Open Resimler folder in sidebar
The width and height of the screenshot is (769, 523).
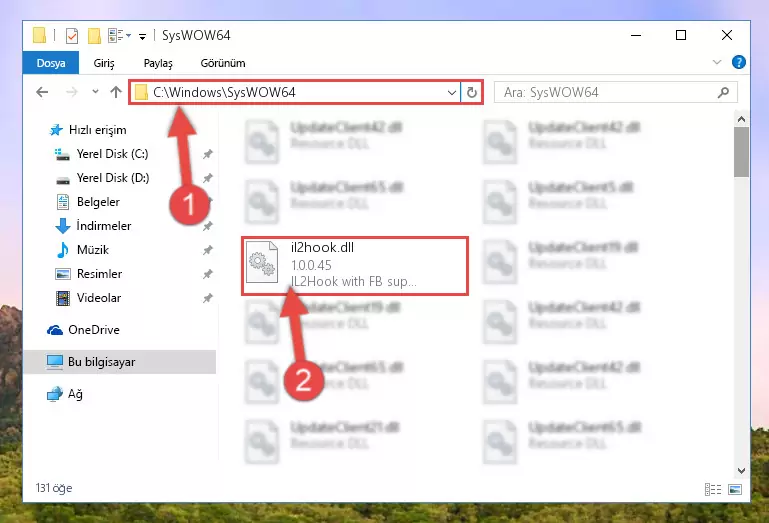(x=99, y=274)
